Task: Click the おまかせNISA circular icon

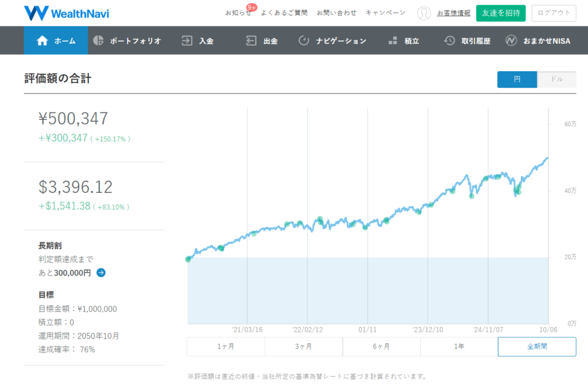Action: pos(511,41)
